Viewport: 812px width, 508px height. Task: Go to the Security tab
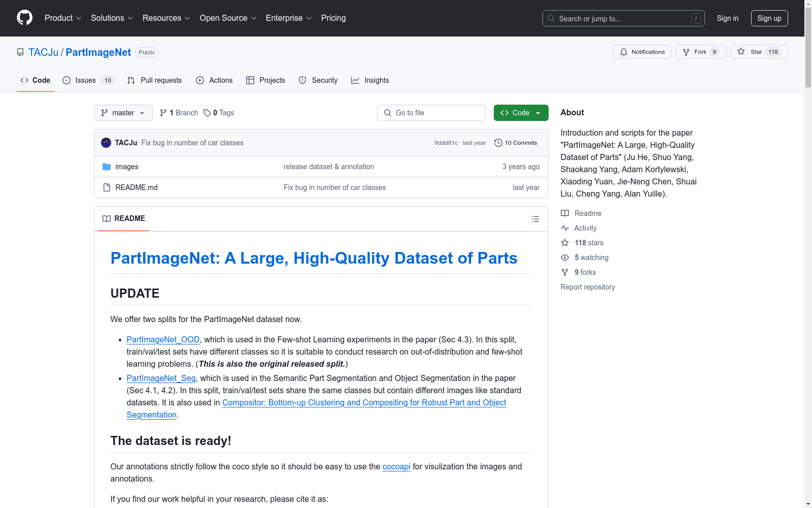coord(318,80)
